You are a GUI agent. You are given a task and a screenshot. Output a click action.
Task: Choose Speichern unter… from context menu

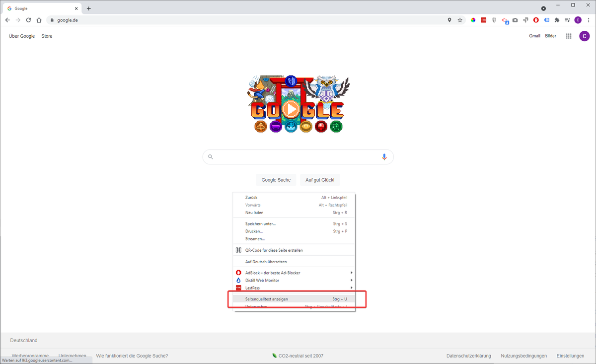click(x=294, y=223)
